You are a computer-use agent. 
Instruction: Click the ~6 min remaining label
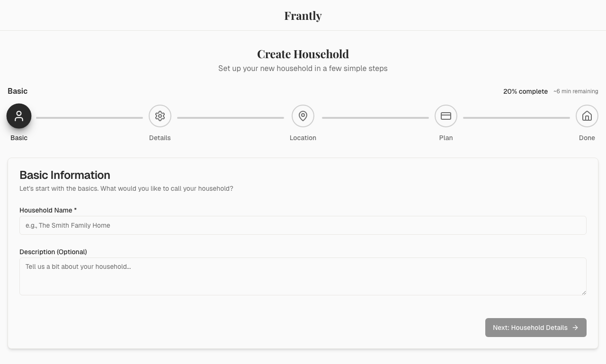576,91
